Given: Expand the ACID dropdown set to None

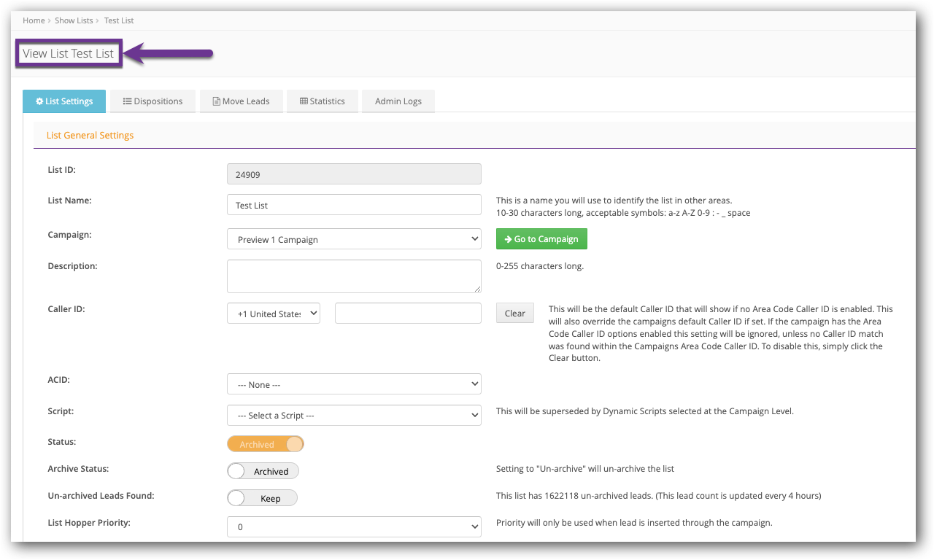Looking at the screenshot, I should [x=354, y=384].
